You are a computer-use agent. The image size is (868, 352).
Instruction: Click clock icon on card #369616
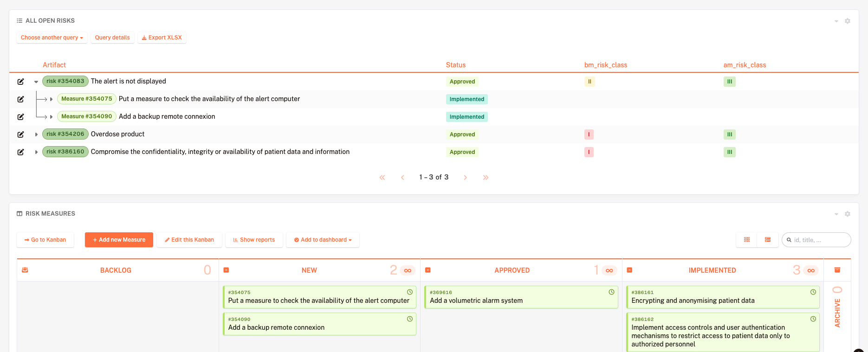(x=611, y=292)
